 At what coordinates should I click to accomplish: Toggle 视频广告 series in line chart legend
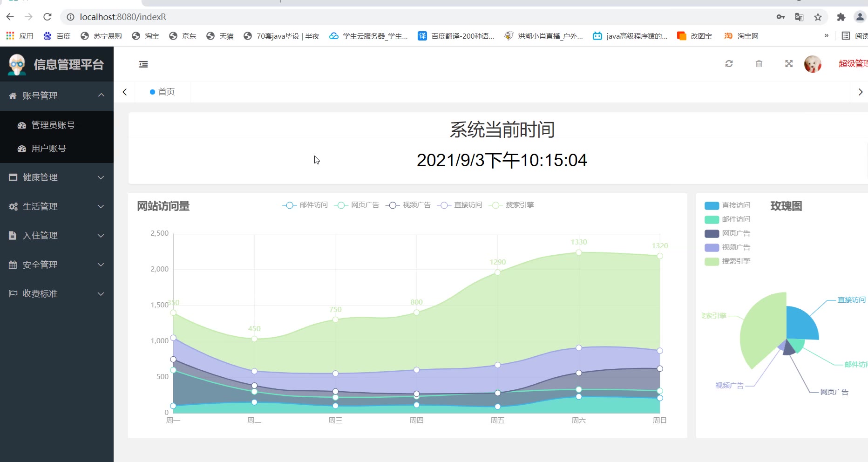[408, 205]
